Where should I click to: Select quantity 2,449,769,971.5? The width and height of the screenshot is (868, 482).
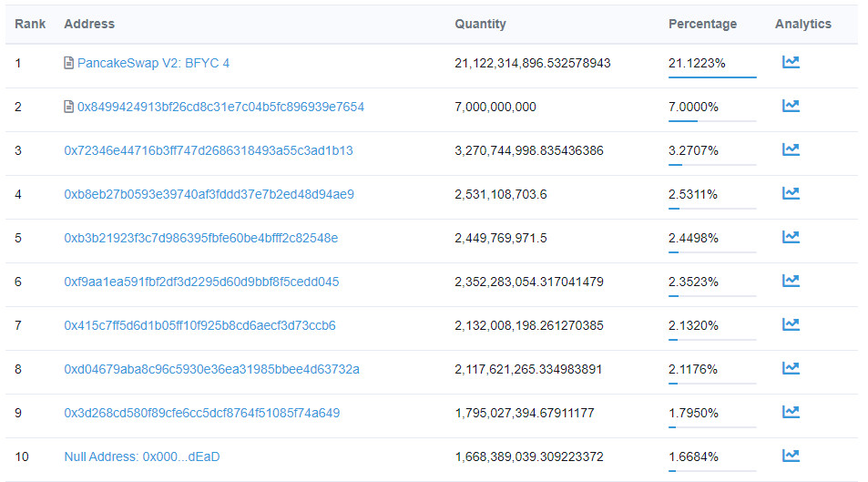(x=501, y=238)
